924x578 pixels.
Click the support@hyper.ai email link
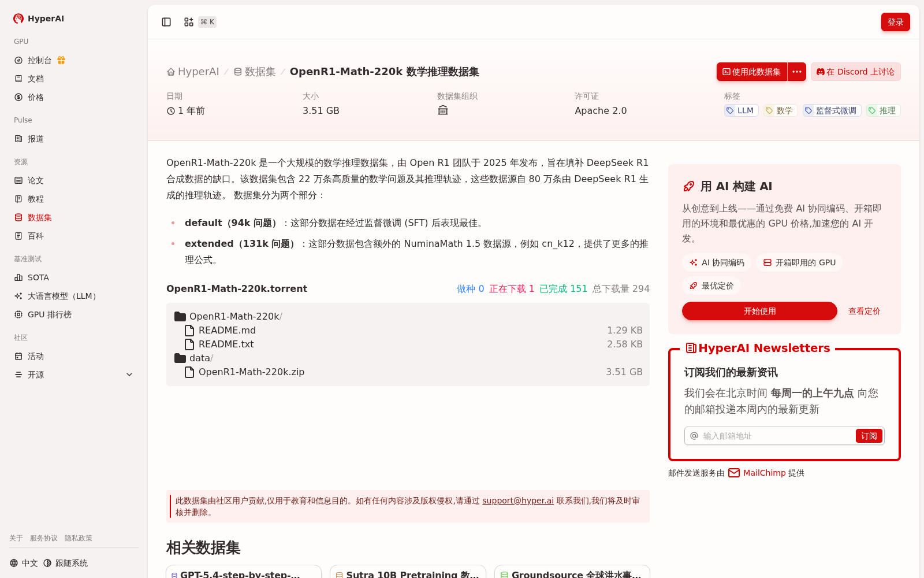pos(518,501)
